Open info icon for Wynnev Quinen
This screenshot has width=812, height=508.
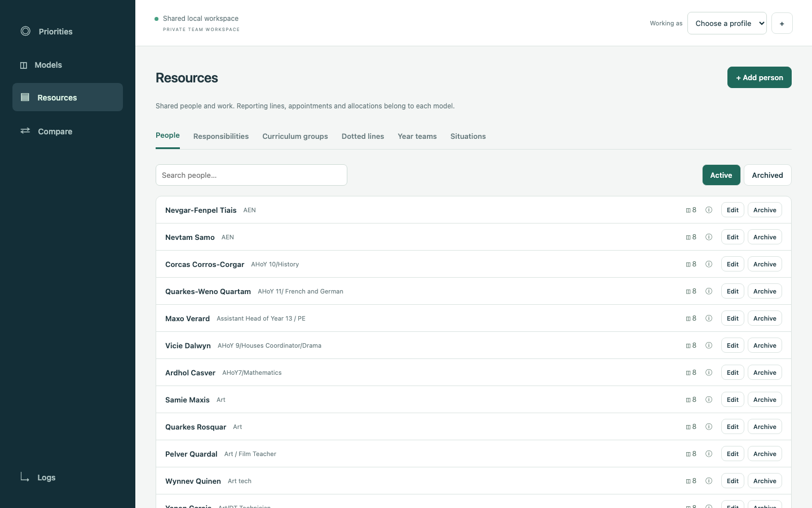[x=709, y=481]
